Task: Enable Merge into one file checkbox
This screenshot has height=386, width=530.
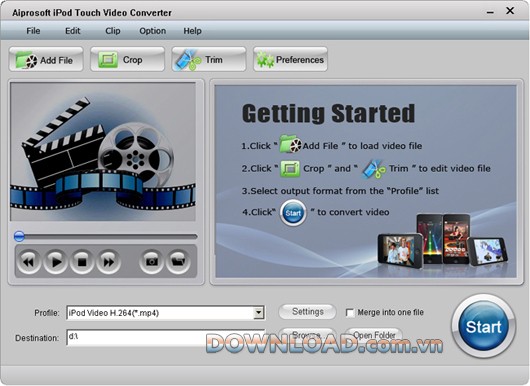Action: pyautogui.click(x=350, y=313)
